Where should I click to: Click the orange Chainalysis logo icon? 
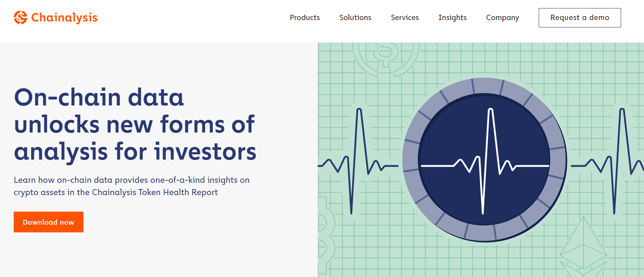[x=20, y=17]
